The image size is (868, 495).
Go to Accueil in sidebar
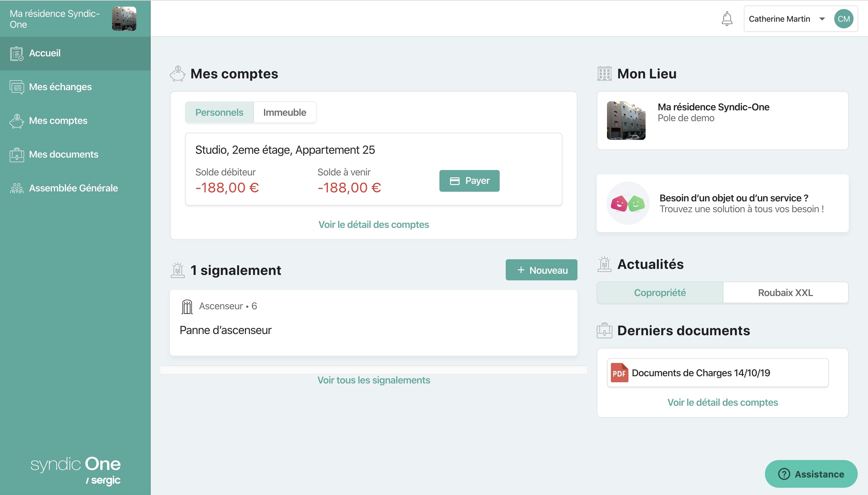pos(75,53)
